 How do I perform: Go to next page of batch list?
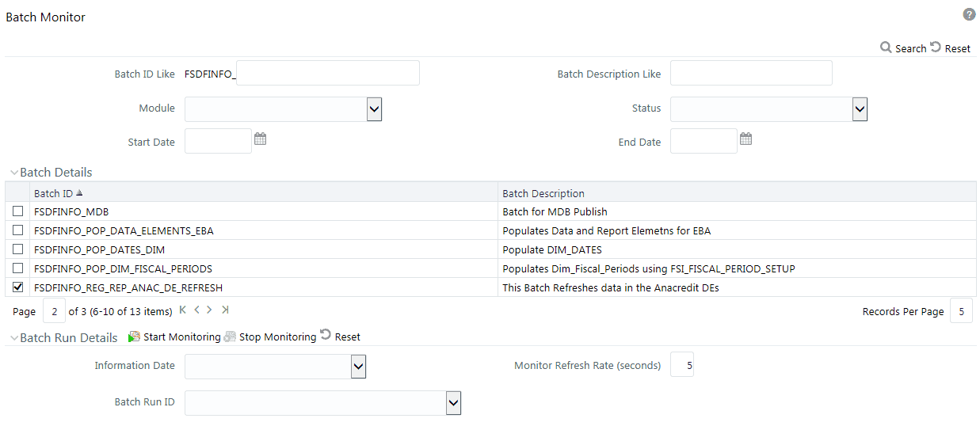[210, 310]
